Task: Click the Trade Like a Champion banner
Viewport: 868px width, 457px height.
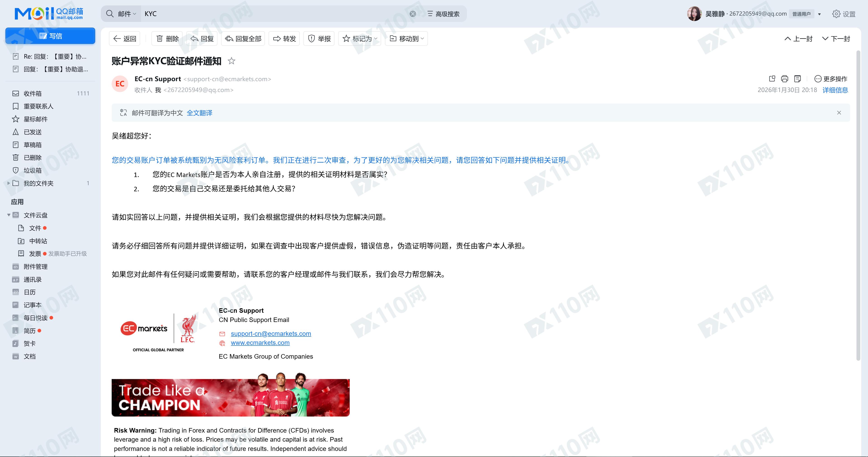Action: (231, 395)
